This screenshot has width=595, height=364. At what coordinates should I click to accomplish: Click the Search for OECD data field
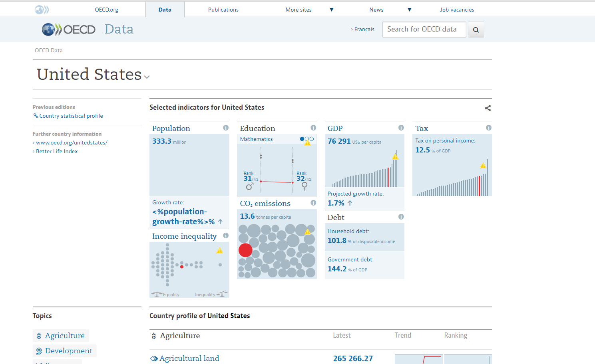[424, 30]
